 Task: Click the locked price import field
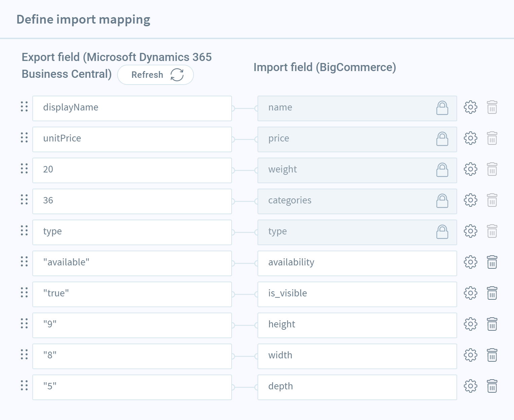pyautogui.click(x=357, y=139)
